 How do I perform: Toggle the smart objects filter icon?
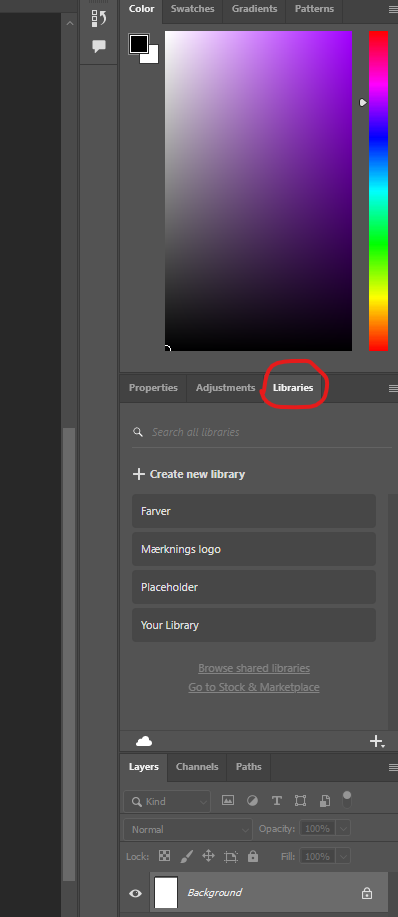click(x=325, y=801)
